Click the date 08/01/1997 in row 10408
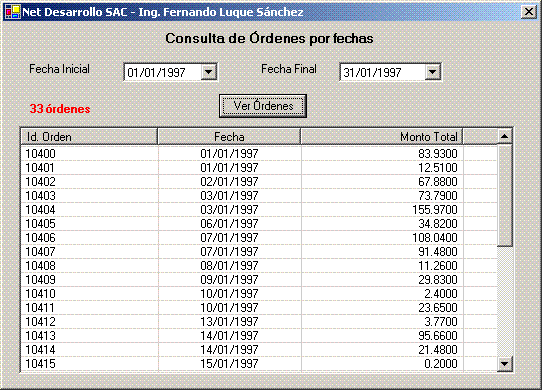542x390 pixels. (230, 266)
